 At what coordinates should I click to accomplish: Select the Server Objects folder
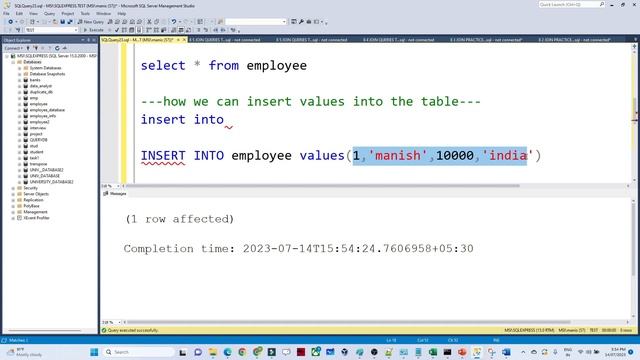click(36, 194)
